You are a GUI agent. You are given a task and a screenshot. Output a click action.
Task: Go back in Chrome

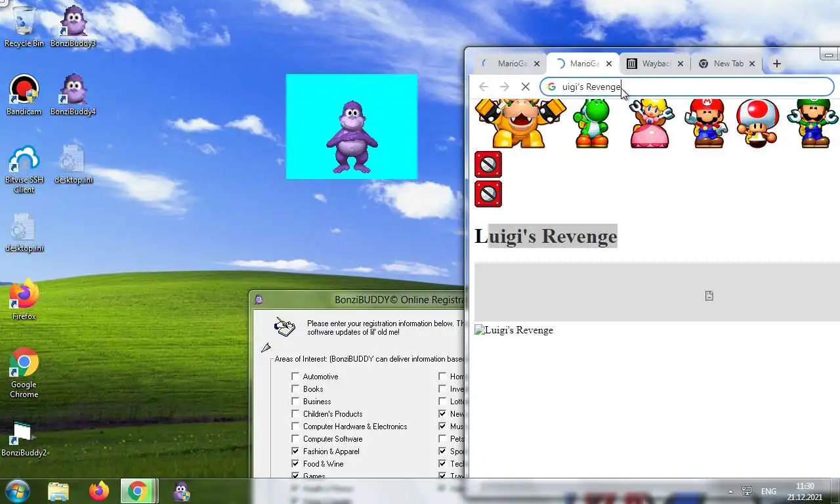pos(484,87)
